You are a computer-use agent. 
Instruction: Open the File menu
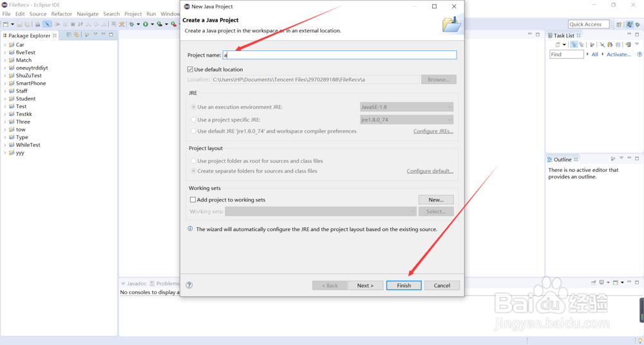coord(6,14)
